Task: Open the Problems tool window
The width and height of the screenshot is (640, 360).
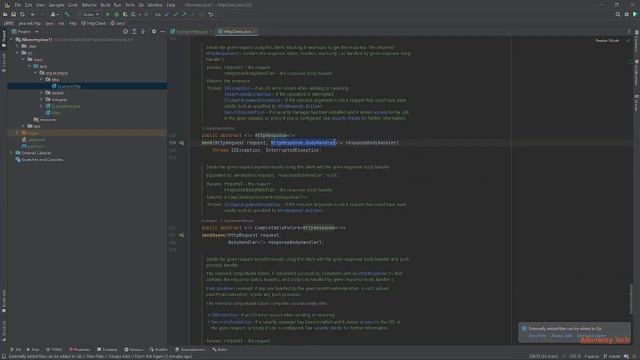Action: 79,349
